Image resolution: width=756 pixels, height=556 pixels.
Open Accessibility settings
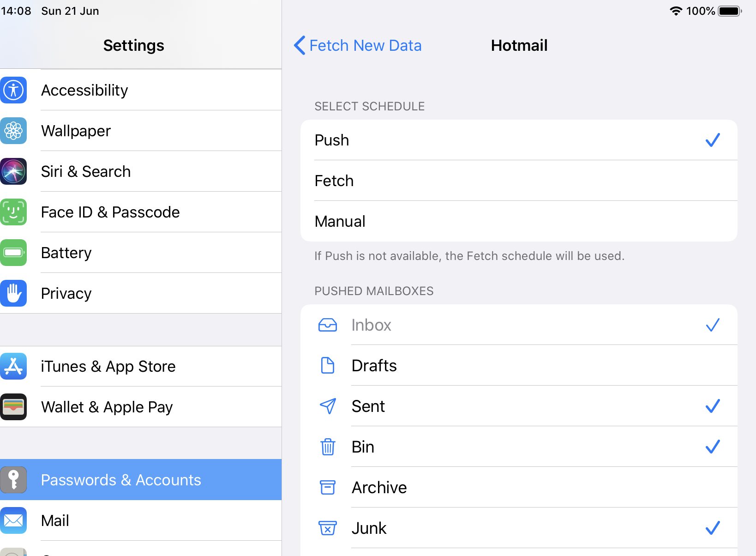(141, 90)
